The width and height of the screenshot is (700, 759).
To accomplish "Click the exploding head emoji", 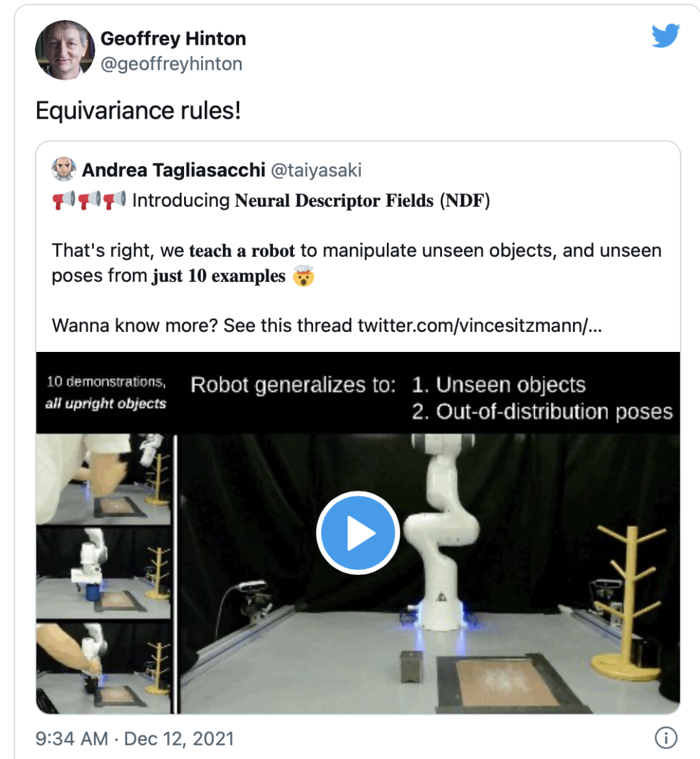I will pyautogui.click(x=303, y=276).
